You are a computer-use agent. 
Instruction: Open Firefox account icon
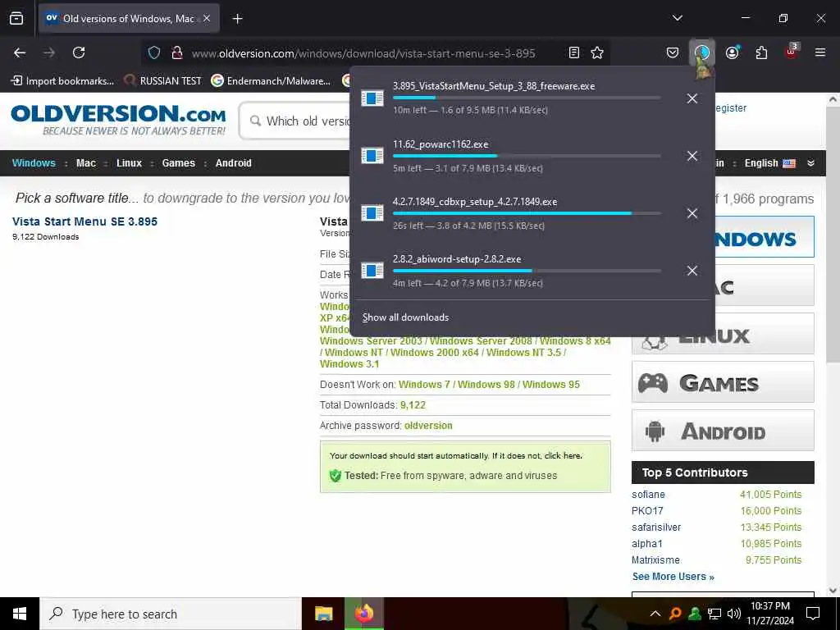coord(732,52)
